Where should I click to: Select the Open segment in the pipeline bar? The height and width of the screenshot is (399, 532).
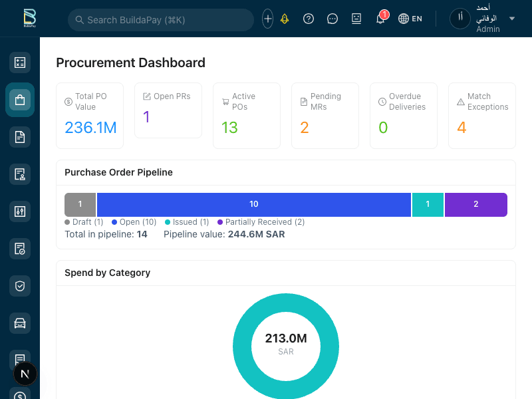tap(253, 204)
